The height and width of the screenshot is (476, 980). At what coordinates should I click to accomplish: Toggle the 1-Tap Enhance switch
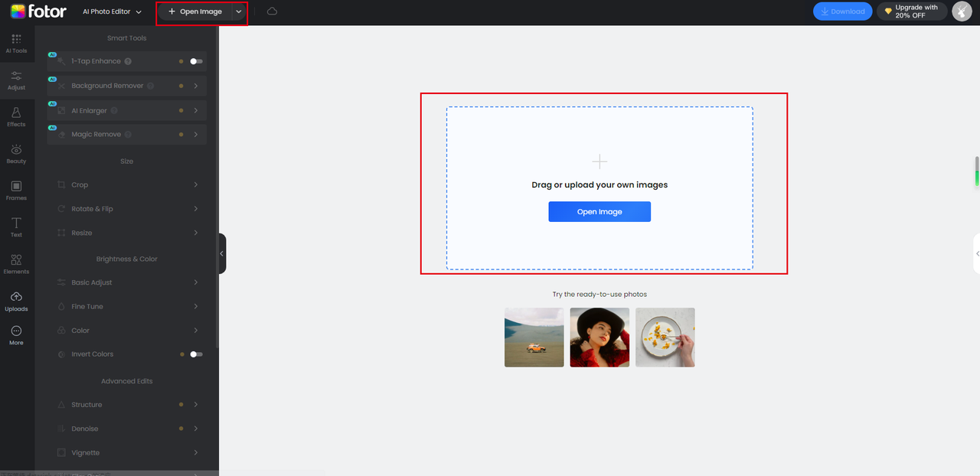click(x=196, y=61)
